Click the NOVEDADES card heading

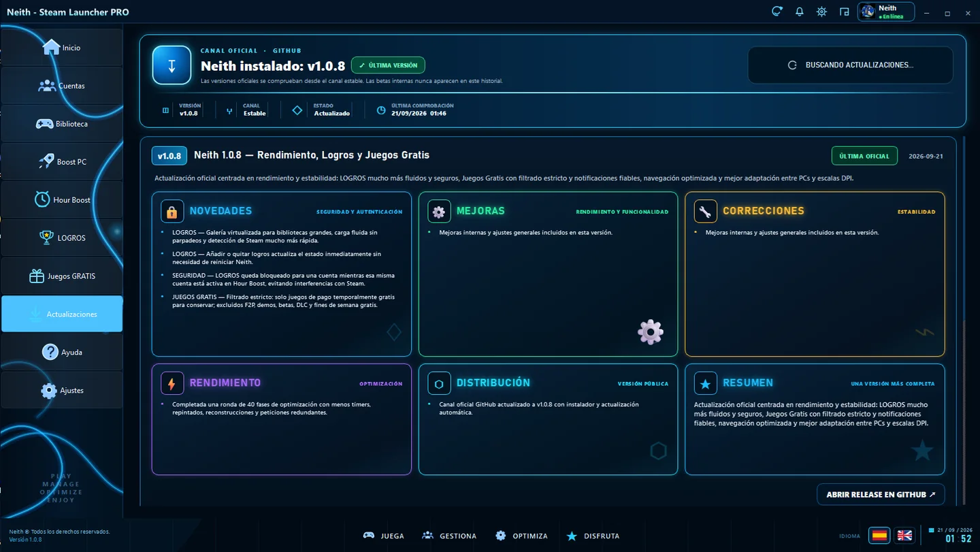(220, 211)
